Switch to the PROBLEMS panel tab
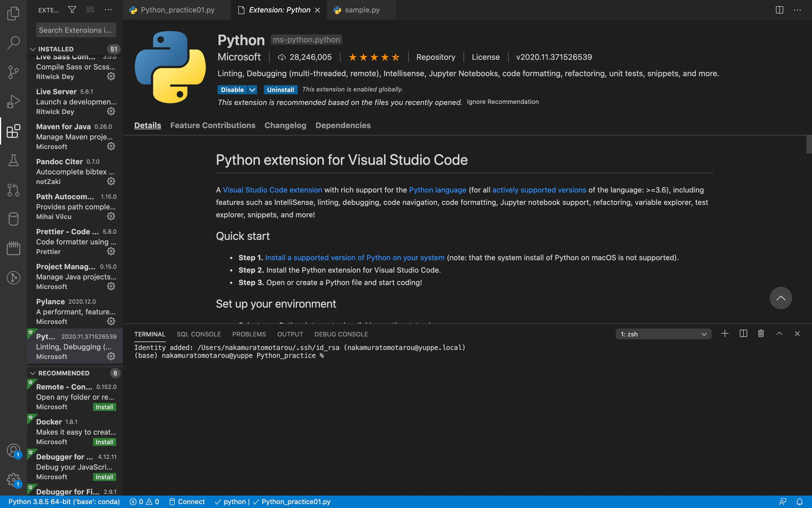 click(249, 334)
